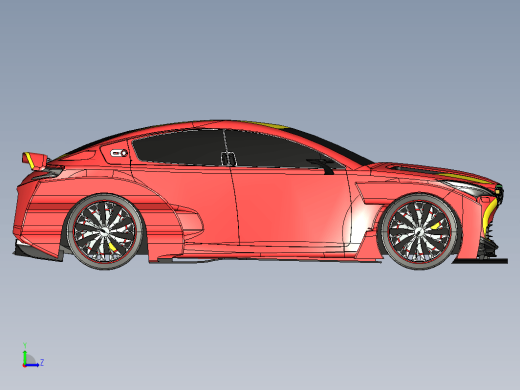
Task: Click the blue Z axis of the triad
Action: [x=32, y=365]
